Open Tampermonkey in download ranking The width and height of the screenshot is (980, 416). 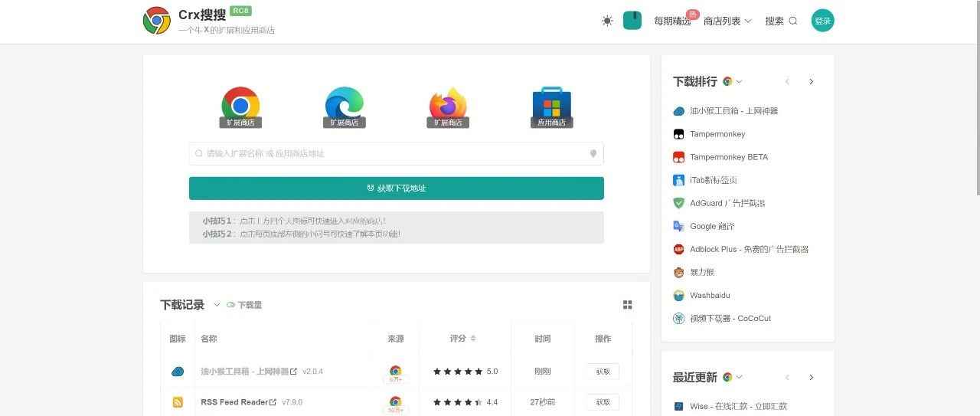point(717,134)
